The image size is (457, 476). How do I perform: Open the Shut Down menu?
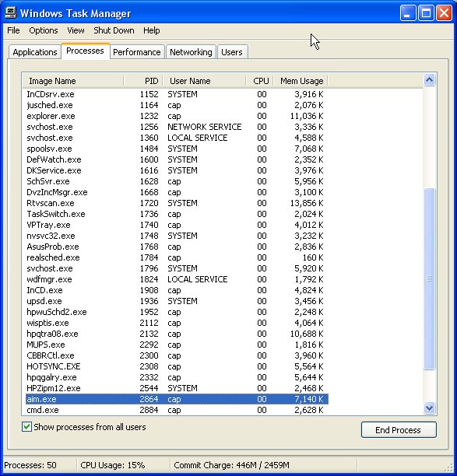click(114, 30)
